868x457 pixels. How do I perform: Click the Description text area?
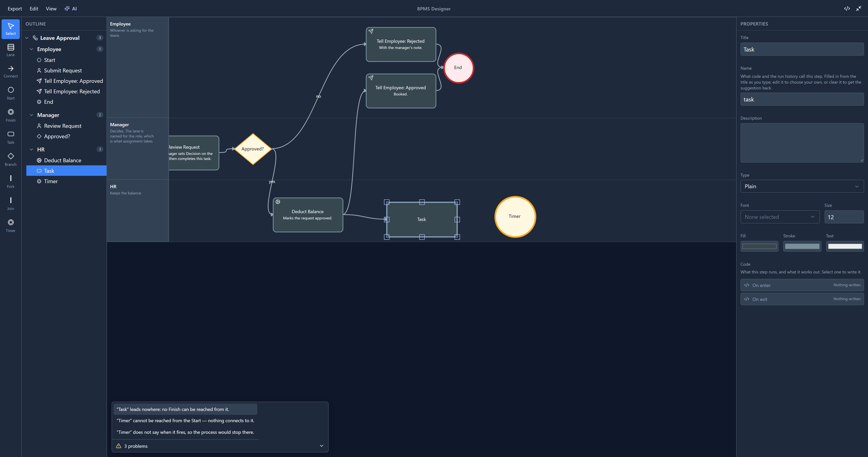[x=802, y=143]
